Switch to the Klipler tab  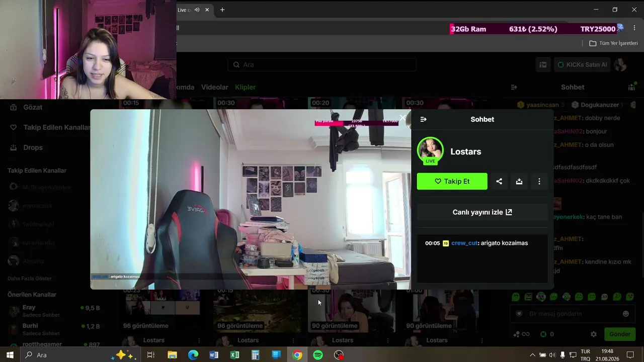[x=246, y=87]
